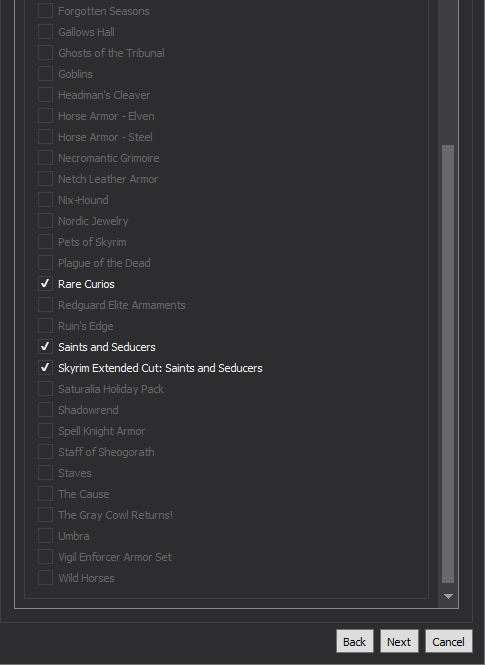
Task: Check Plague of the Dead option
Action: tap(45, 263)
